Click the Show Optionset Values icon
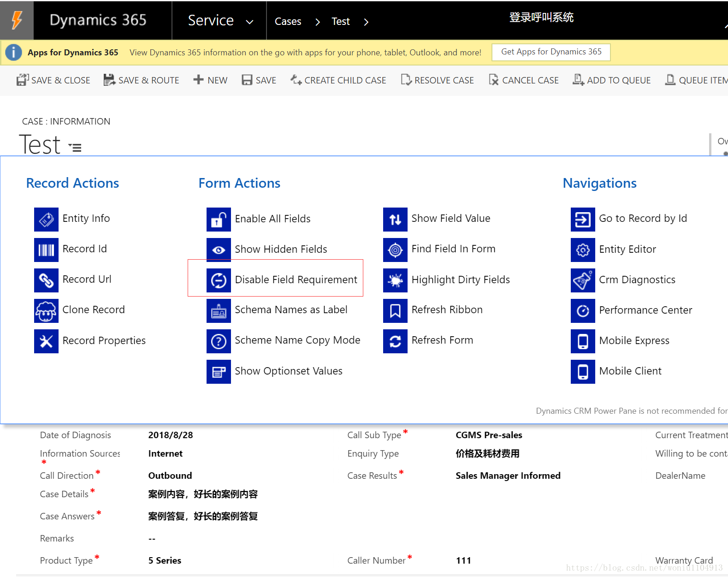The width and height of the screenshot is (728, 577). tap(219, 371)
